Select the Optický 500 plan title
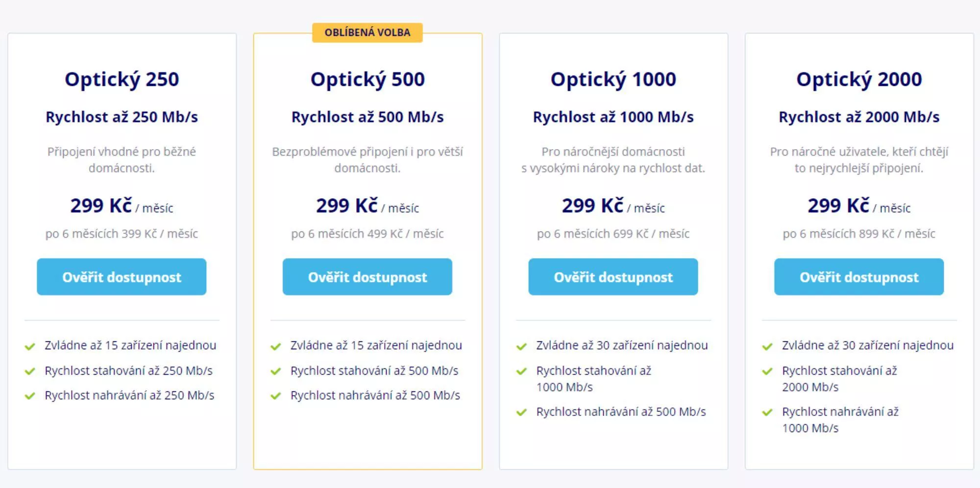980x488 pixels. 367,79
